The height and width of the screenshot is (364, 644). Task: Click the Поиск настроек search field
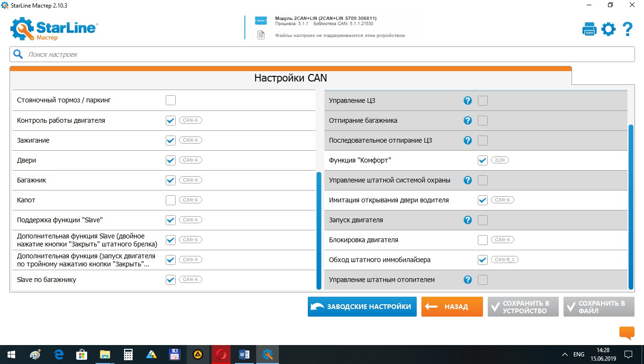(x=322, y=55)
